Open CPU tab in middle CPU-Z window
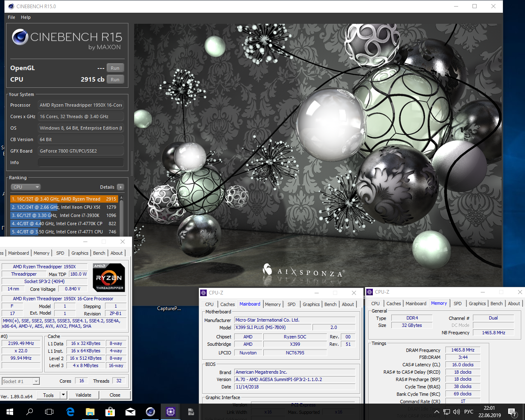 tap(209, 304)
